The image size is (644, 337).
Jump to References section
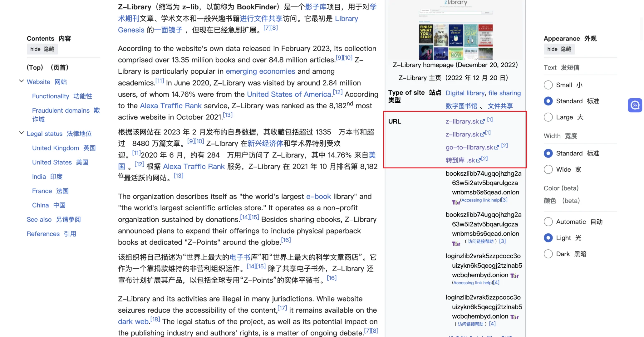pyautogui.click(x=52, y=234)
